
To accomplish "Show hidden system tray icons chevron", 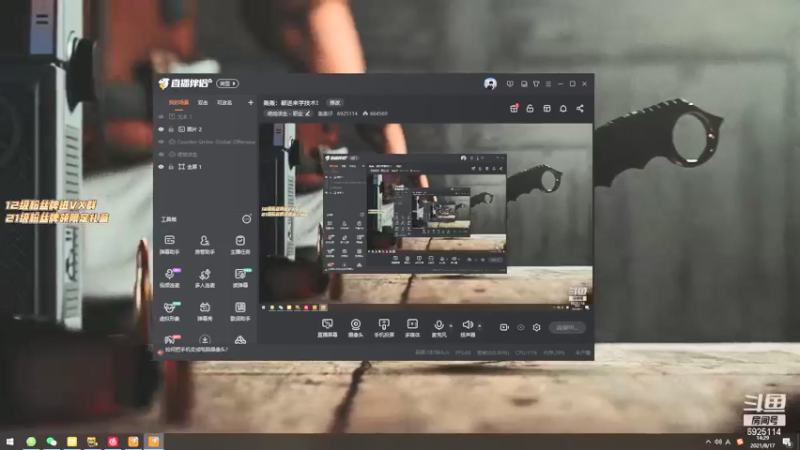I will pos(708,442).
